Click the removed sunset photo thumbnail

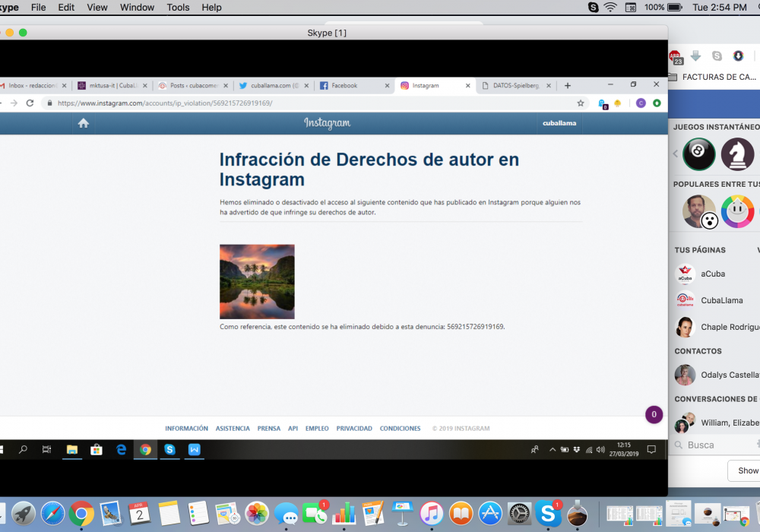point(257,281)
